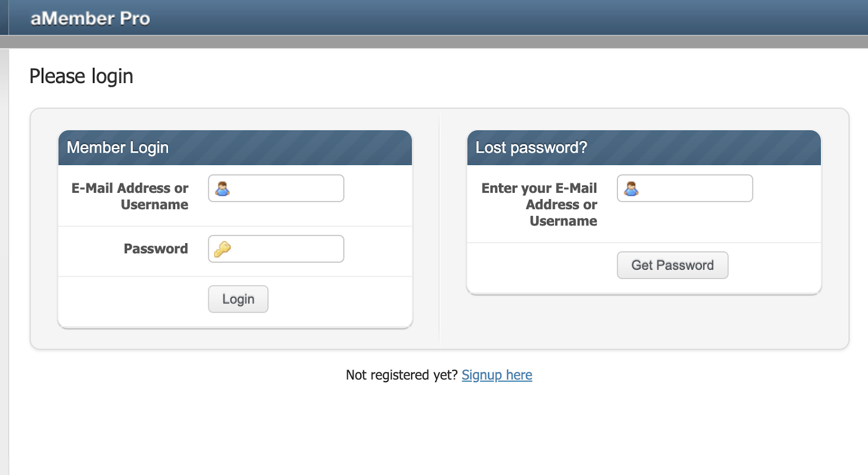Click the "Not registered yet?" text

pyautogui.click(x=401, y=375)
